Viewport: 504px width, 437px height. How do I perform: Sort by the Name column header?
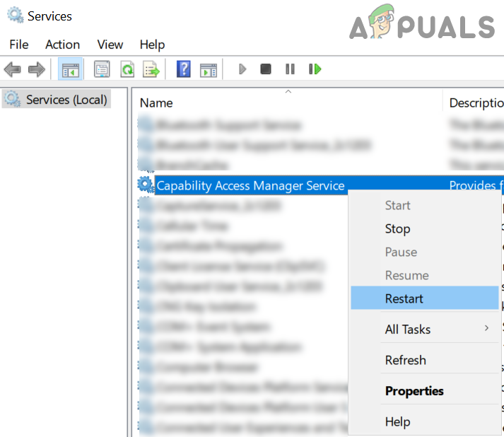click(x=288, y=103)
